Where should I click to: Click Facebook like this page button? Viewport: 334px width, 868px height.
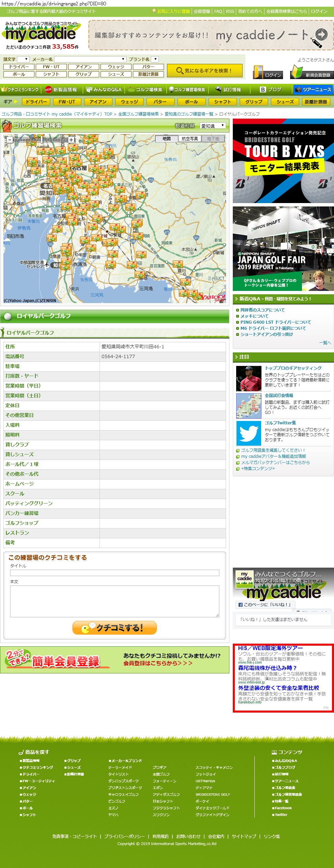tap(265, 604)
